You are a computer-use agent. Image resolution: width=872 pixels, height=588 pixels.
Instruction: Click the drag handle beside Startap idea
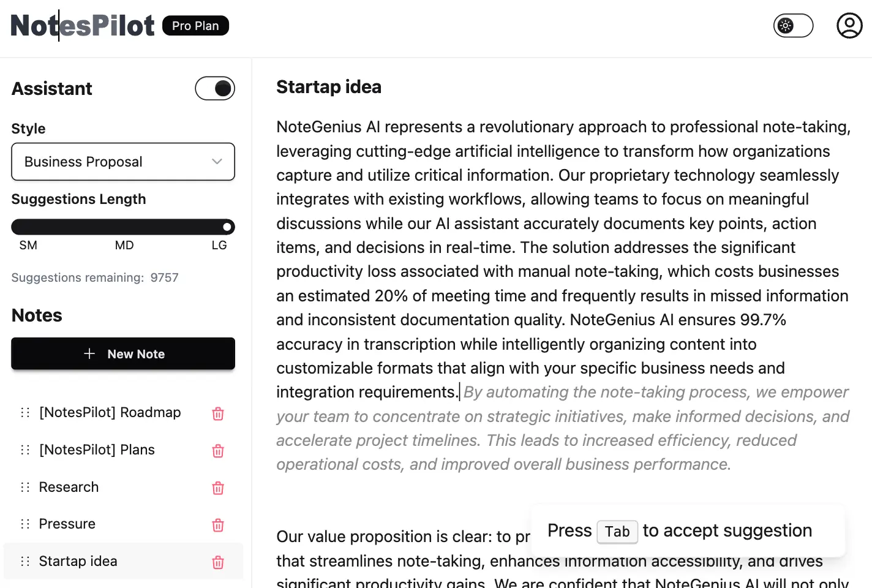pyautogui.click(x=24, y=561)
